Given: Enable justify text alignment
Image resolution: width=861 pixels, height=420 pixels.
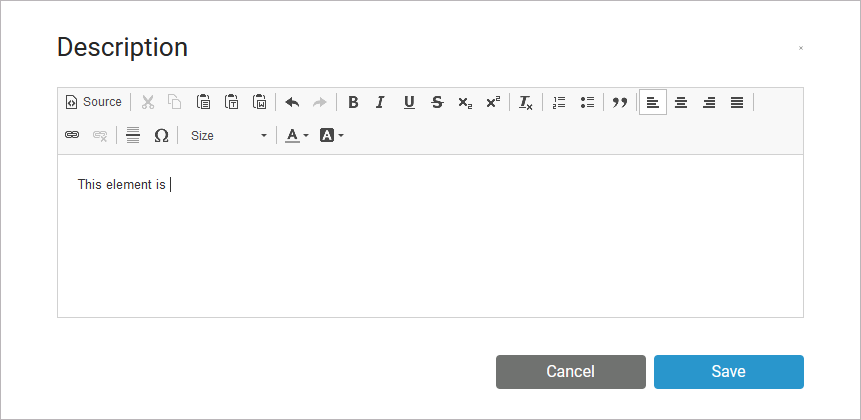Looking at the screenshot, I should point(737,102).
